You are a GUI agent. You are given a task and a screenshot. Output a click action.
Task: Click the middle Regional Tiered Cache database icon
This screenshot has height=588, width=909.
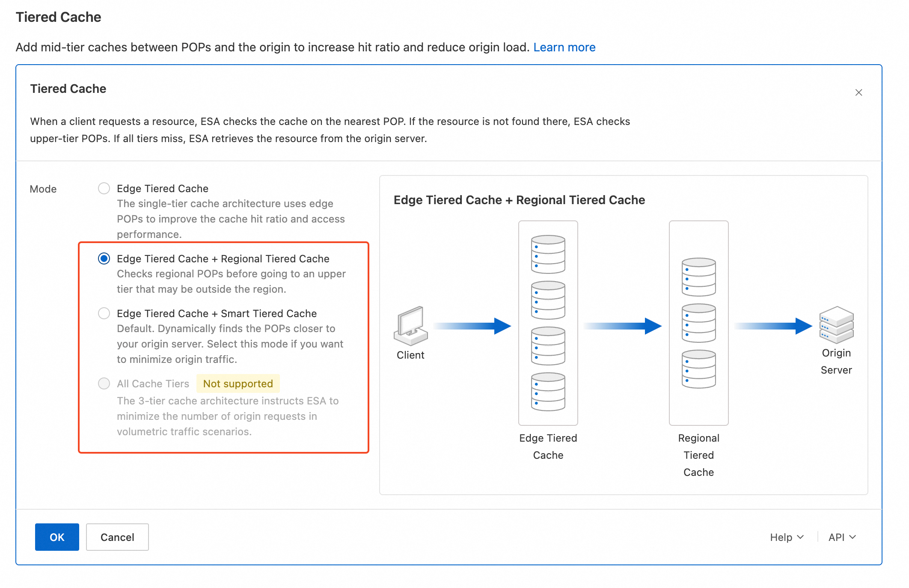[x=698, y=323]
